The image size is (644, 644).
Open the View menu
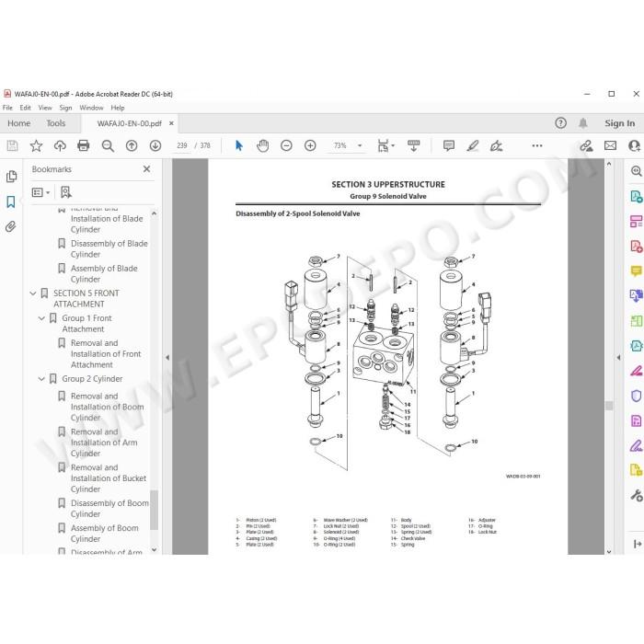(x=45, y=108)
